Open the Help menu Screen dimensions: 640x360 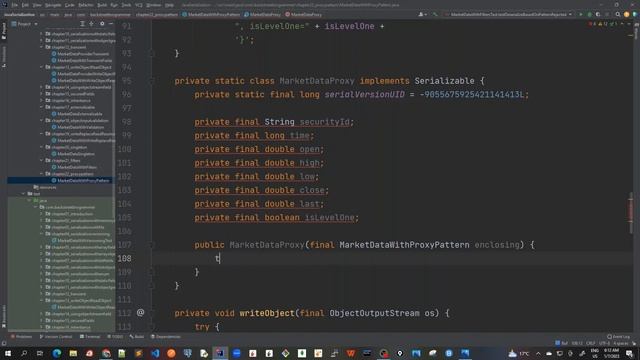[x=169, y=5]
